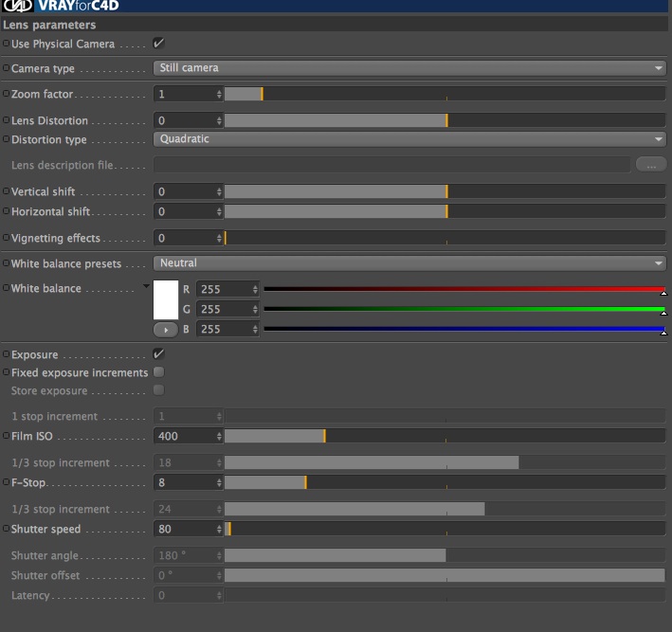
Task: Adjust the green channel color slider
Action: (x=464, y=309)
